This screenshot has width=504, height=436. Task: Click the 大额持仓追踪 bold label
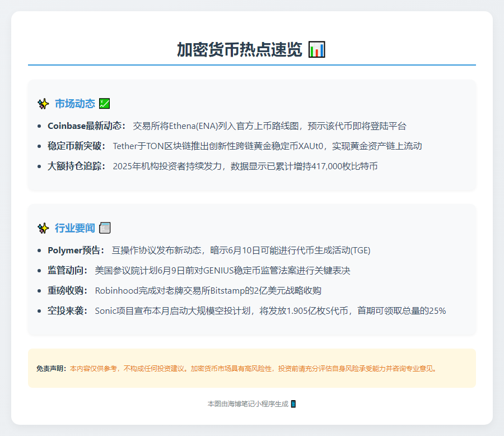pyautogui.click(x=77, y=166)
